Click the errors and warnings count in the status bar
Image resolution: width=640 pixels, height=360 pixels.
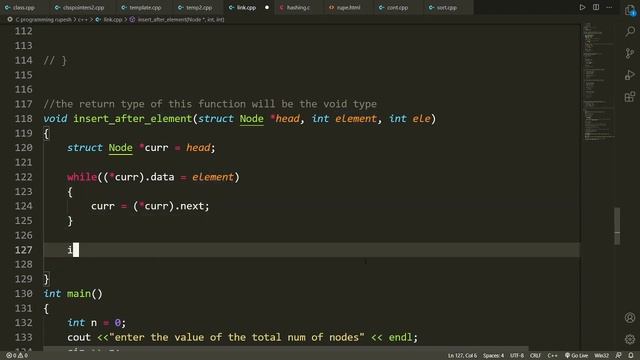coord(16,356)
